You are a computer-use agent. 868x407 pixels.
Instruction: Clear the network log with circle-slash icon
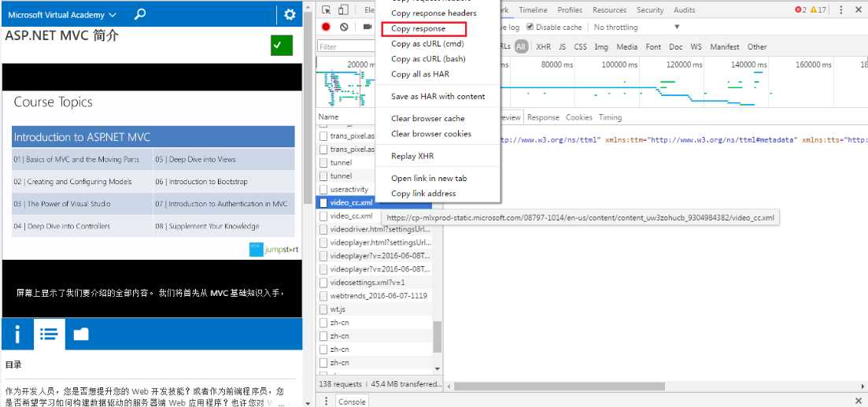tap(344, 27)
